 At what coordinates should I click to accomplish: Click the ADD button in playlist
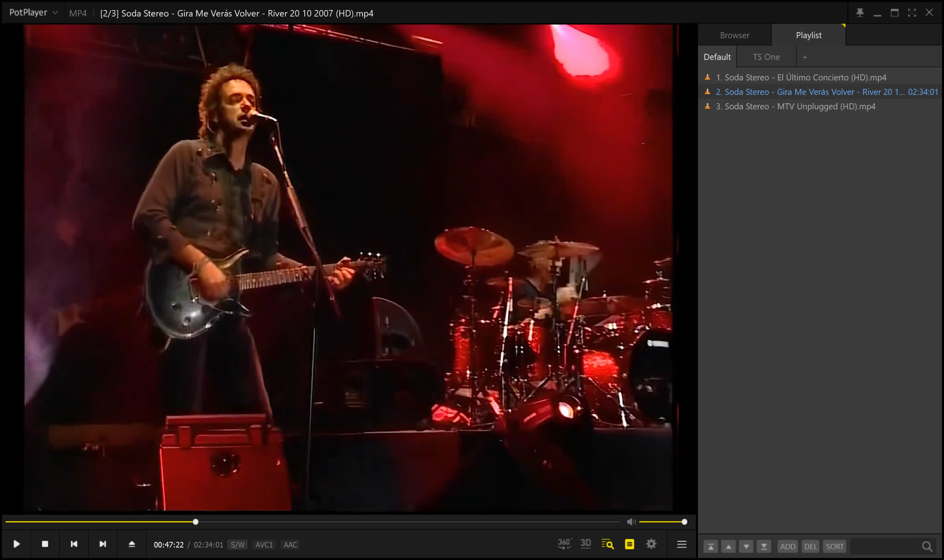click(x=788, y=546)
